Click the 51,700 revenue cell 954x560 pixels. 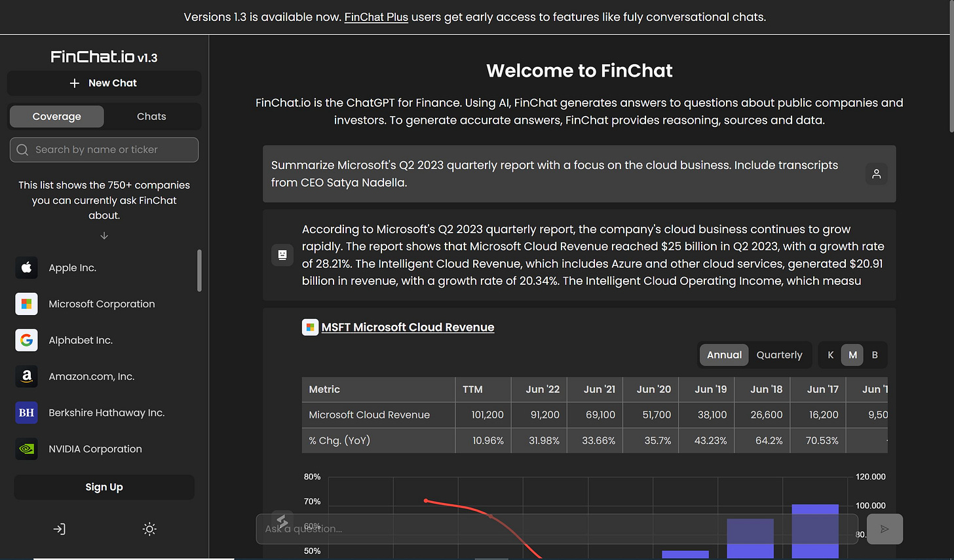(x=651, y=415)
